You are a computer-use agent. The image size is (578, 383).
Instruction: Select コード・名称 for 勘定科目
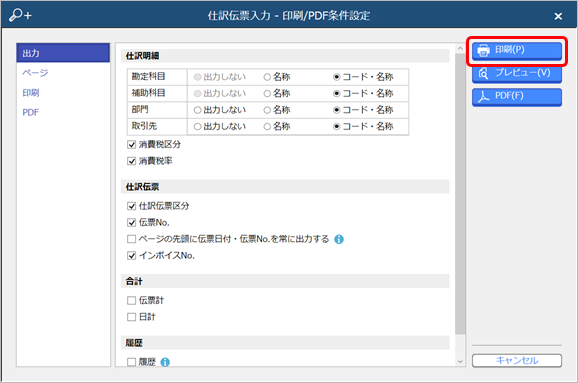coord(363,77)
